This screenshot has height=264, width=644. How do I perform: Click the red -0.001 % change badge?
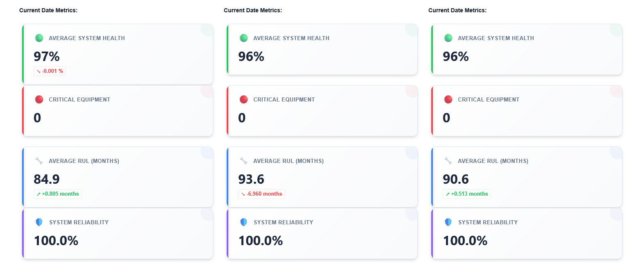(50, 71)
